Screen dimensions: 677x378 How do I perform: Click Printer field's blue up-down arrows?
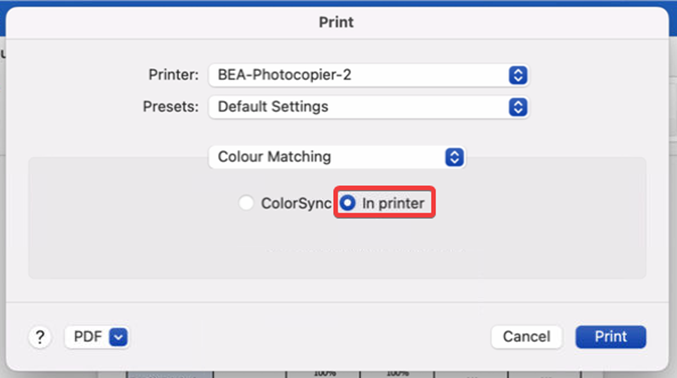tap(518, 75)
